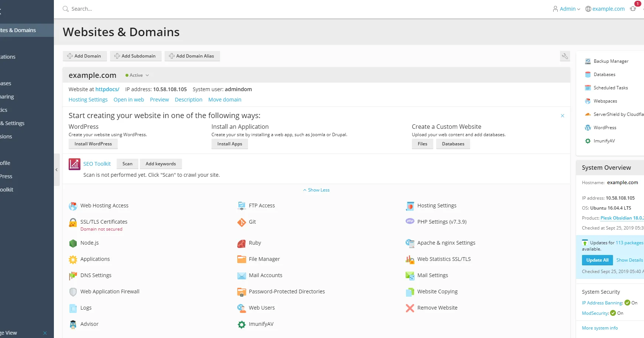
Task: Click the notifications bell icon
Action: (x=633, y=9)
